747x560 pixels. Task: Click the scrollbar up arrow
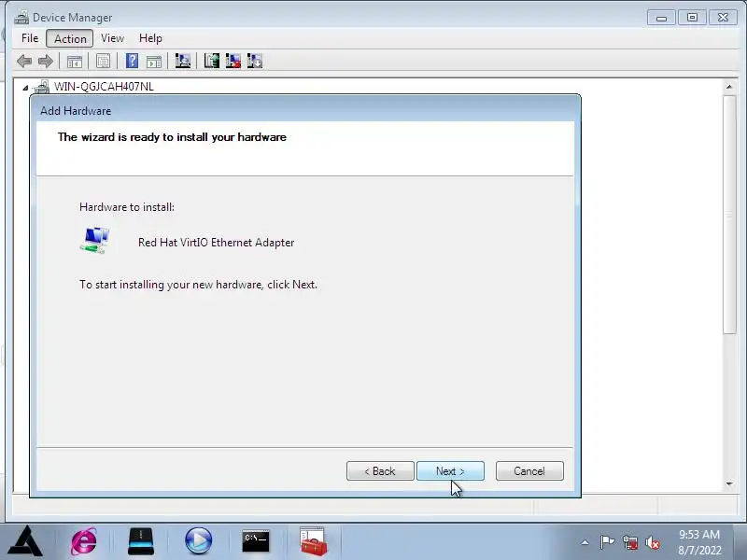(729, 87)
